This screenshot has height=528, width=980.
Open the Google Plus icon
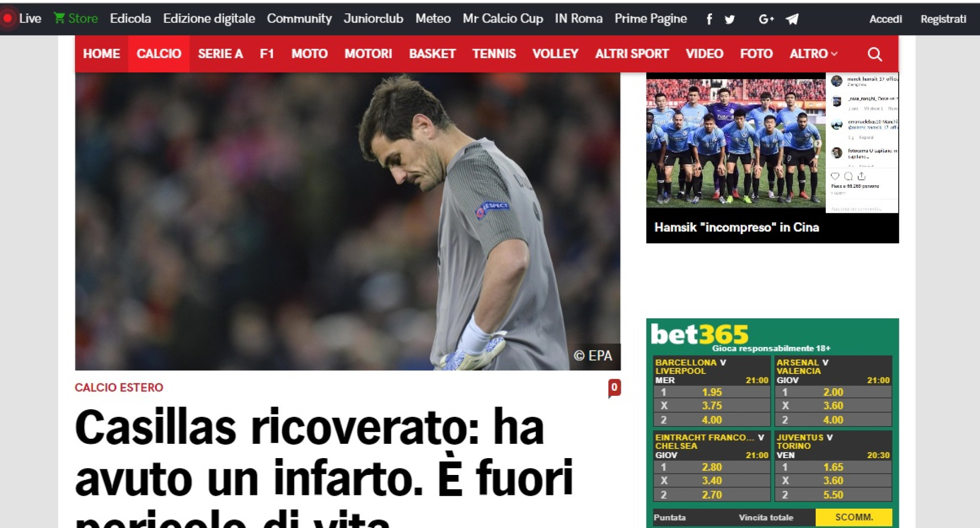tap(766, 19)
